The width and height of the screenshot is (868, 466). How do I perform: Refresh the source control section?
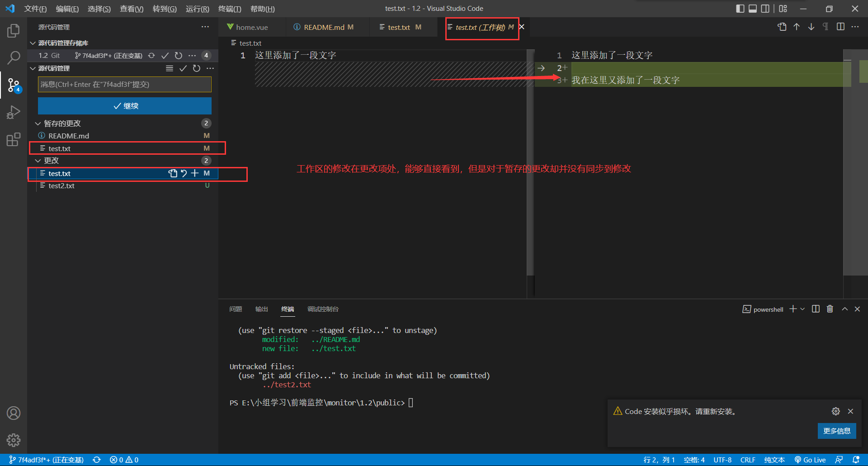pos(197,68)
